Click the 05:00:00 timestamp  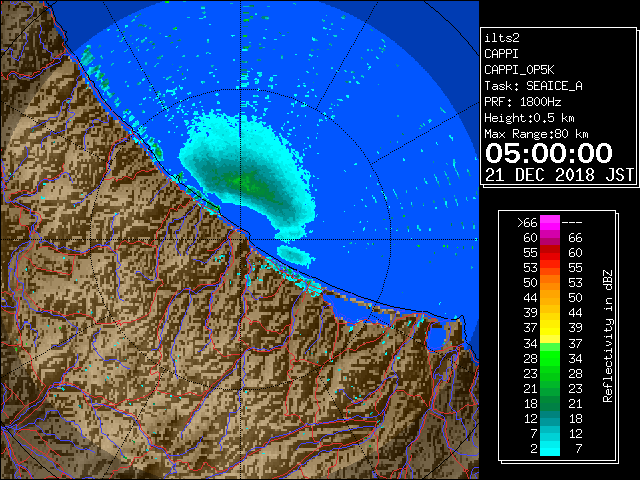click(549, 153)
